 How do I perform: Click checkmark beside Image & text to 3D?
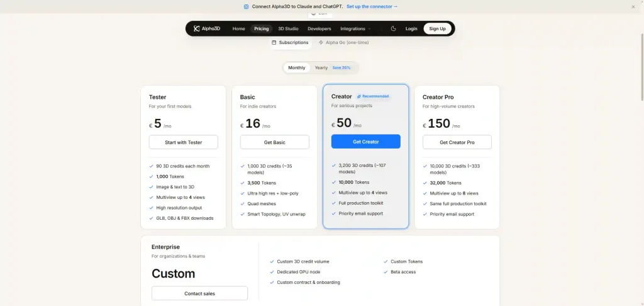pos(151,187)
